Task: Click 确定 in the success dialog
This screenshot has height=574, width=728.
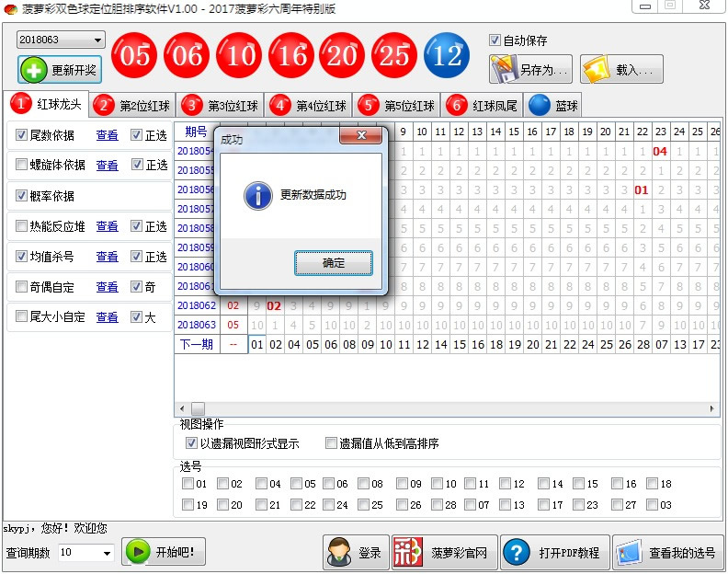Action: click(x=334, y=263)
